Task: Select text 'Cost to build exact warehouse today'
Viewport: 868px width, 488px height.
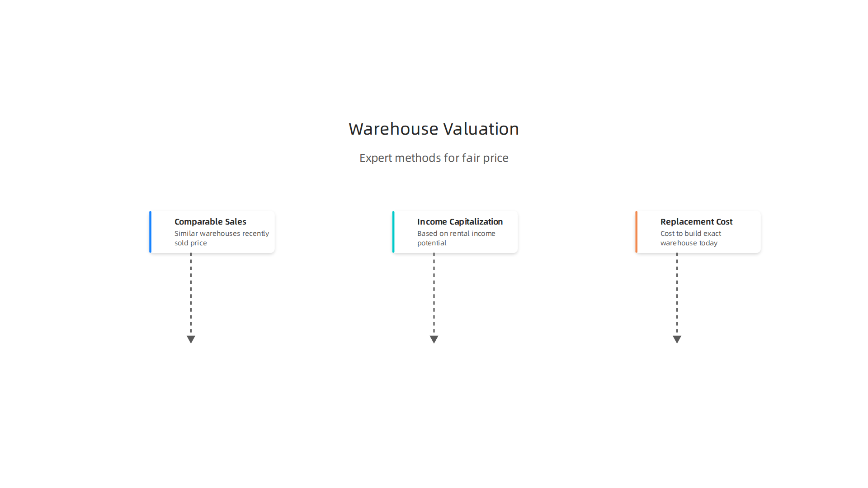Action: 691,238
